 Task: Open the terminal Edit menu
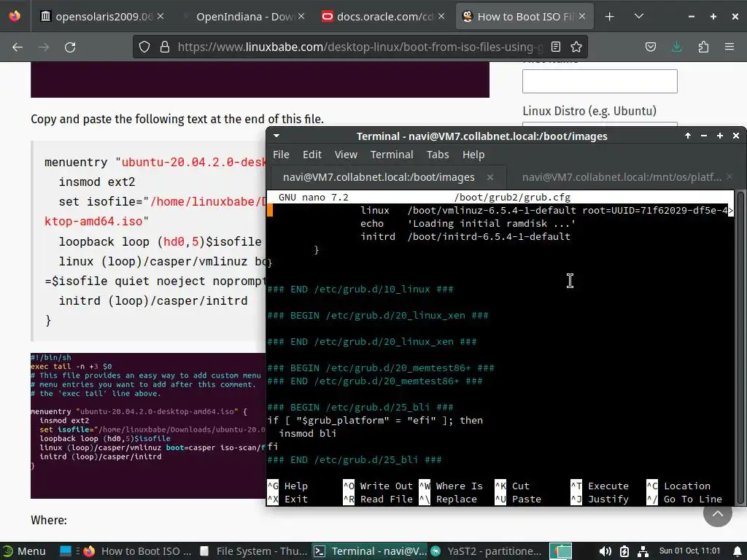312,155
